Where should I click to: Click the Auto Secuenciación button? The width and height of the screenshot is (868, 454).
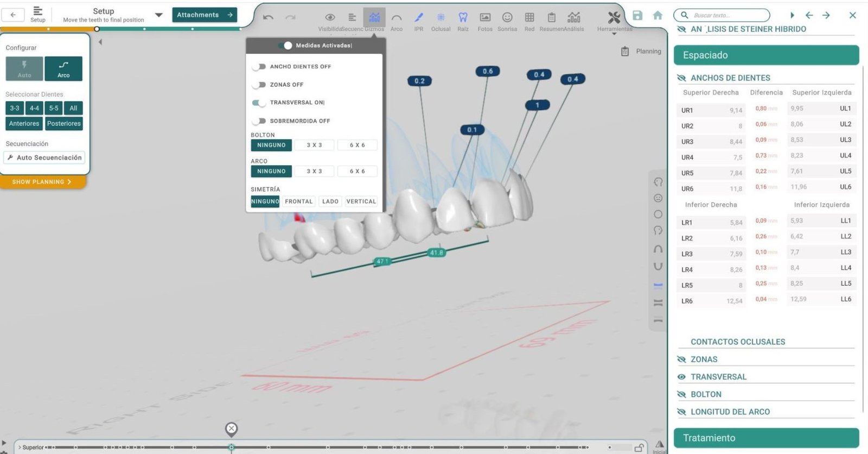coord(44,157)
